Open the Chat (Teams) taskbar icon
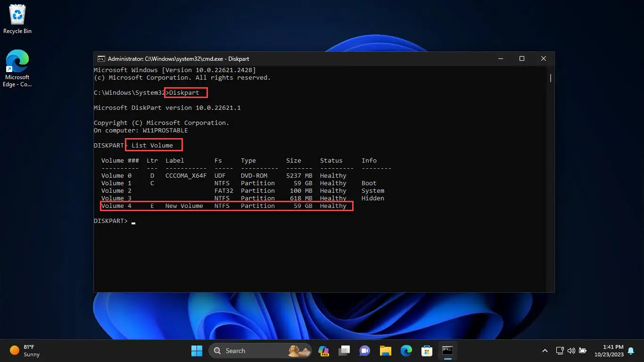The height and width of the screenshot is (362, 644). point(364,351)
